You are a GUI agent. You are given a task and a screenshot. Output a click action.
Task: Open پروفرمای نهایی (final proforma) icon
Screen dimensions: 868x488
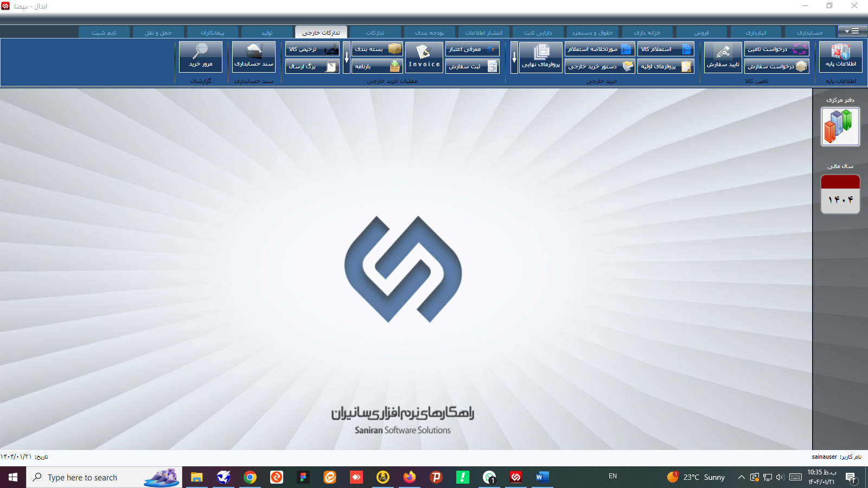click(541, 57)
